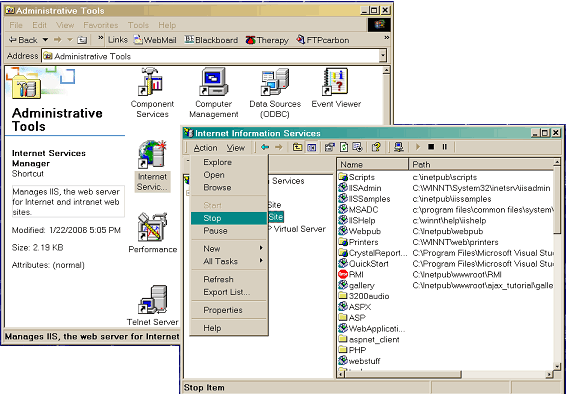Open the FTPcarbon link
The width and height of the screenshot is (570, 395).
tap(323, 40)
